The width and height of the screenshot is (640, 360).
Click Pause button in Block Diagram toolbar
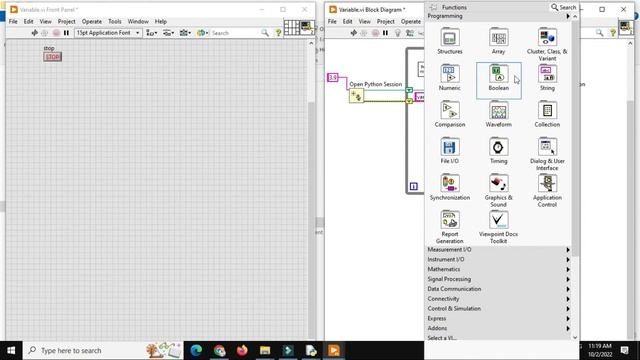(385, 33)
